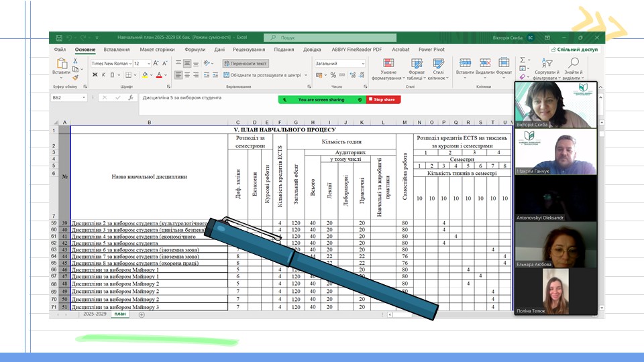Click the Paste (Вставити) clipboard icon
The width and height of the screenshot is (644, 362).
(61, 65)
